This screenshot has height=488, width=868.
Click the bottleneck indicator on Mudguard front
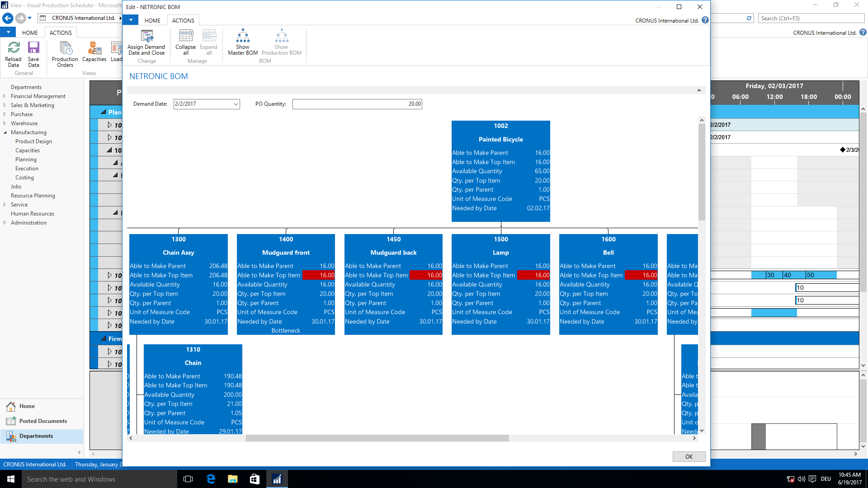tap(286, 330)
